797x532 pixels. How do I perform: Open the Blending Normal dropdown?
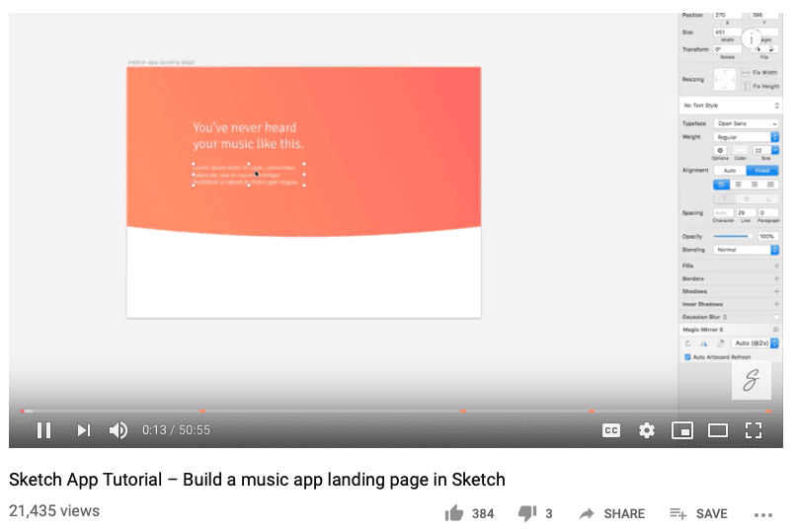click(x=747, y=250)
